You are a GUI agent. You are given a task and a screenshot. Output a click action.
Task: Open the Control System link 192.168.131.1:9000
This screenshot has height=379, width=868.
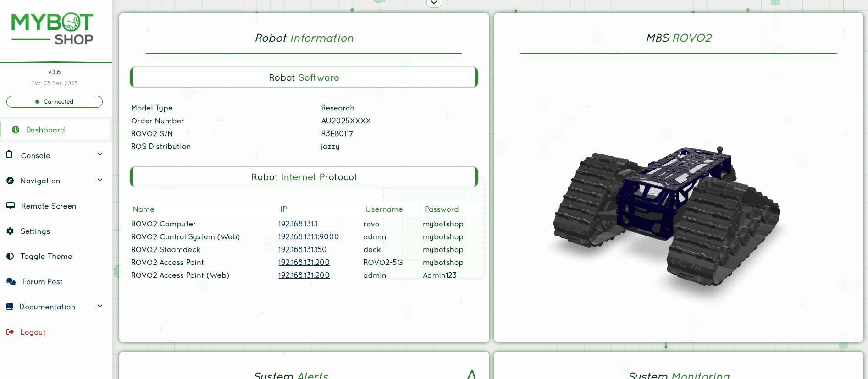coord(309,237)
